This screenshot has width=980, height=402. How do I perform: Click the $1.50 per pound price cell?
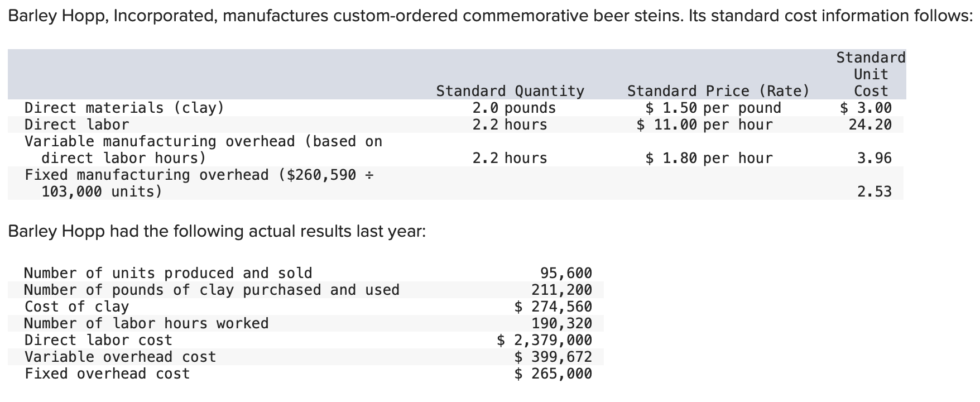tap(713, 108)
